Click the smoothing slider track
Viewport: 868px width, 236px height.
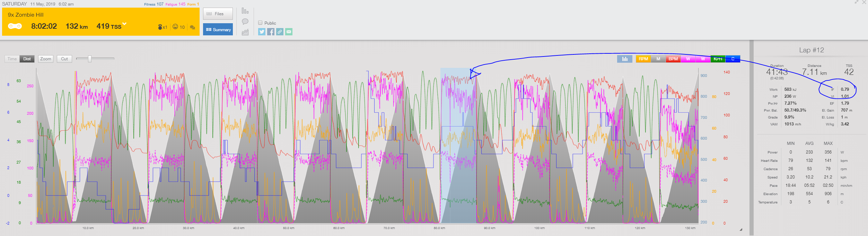(95, 59)
